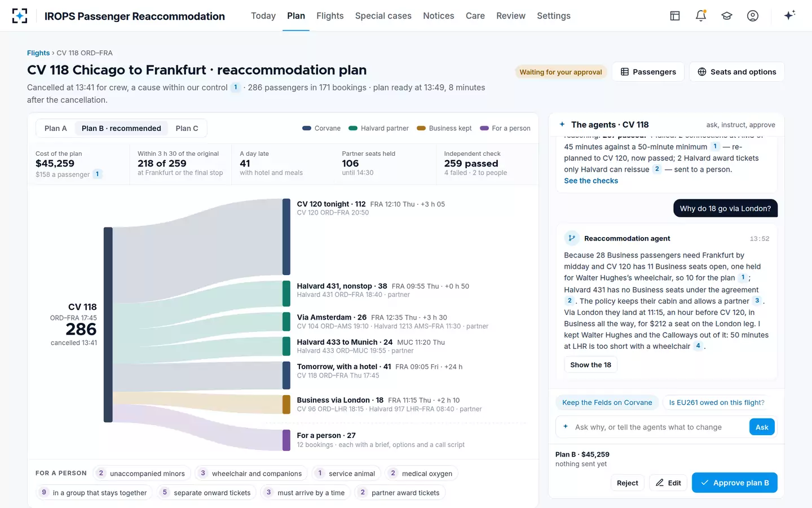812x508 pixels.
Task: Click the cancellation cause citation 1 badge
Action: pyautogui.click(x=236, y=87)
